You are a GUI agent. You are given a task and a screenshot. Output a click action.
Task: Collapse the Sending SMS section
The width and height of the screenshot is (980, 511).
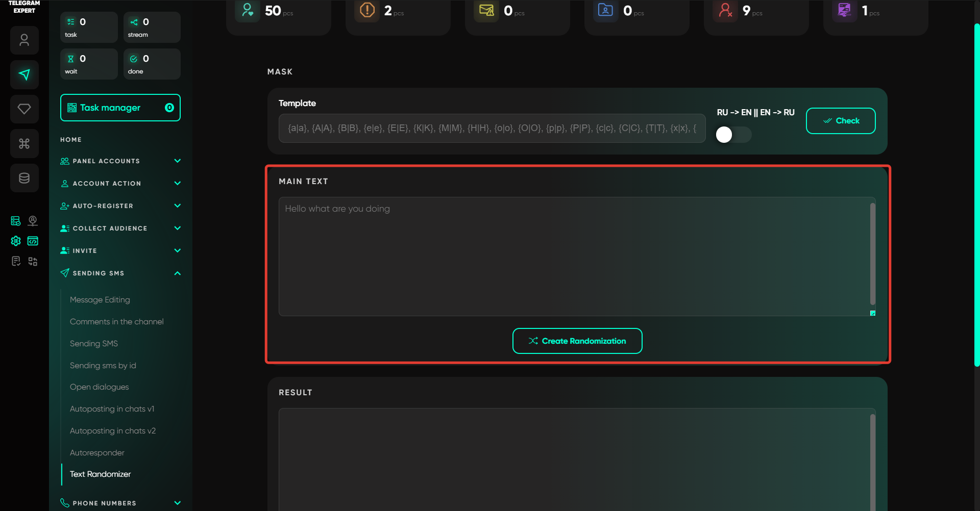120,273
